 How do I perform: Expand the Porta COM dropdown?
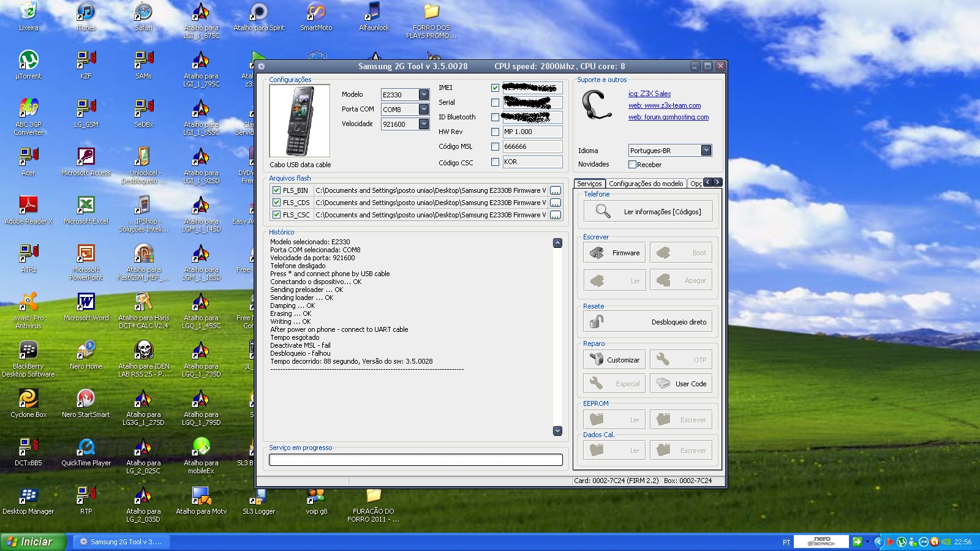tap(424, 109)
